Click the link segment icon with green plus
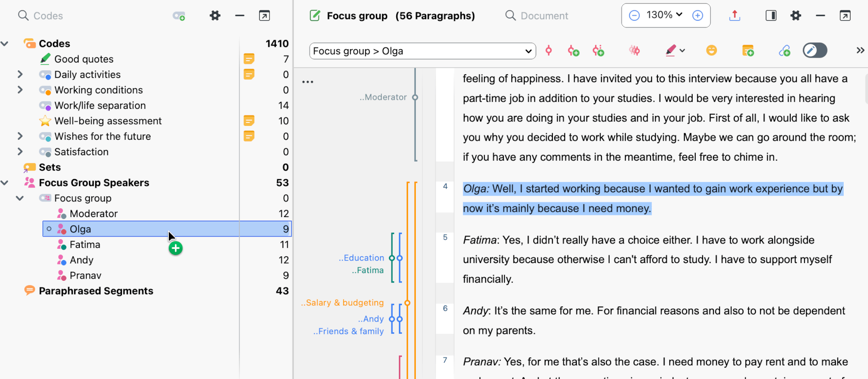Screen dimensions: 868x379 click(784, 51)
